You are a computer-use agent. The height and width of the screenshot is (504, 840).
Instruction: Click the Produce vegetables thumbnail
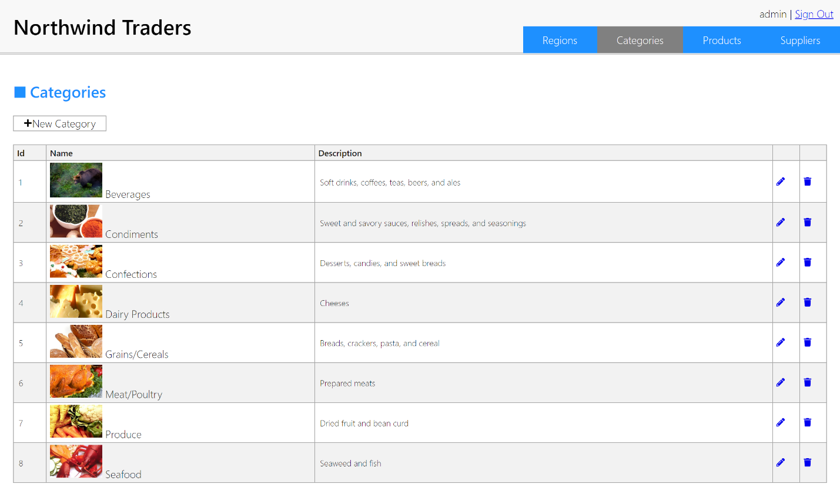76,421
